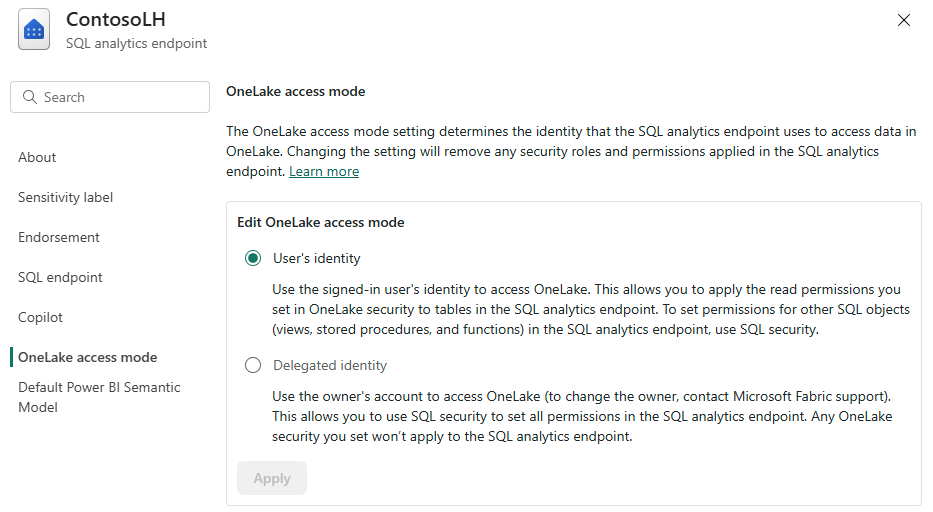Click the User's identity description paragraph
Screen dimensions: 933x512
click(x=590, y=309)
